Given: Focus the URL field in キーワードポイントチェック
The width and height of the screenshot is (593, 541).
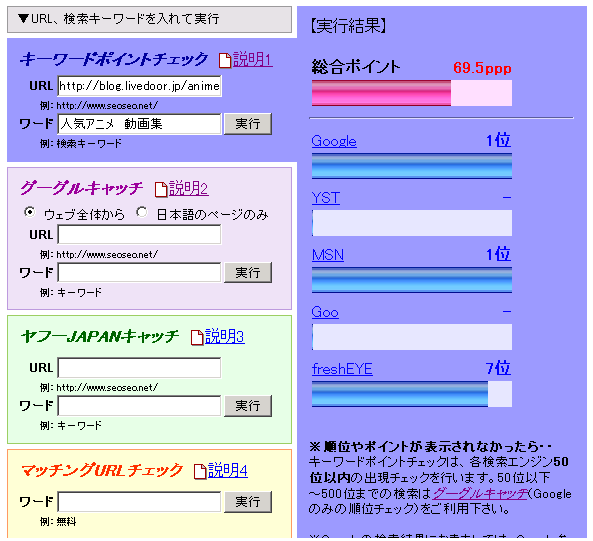Looking at the screenshot, I should (x=140, y=86).
